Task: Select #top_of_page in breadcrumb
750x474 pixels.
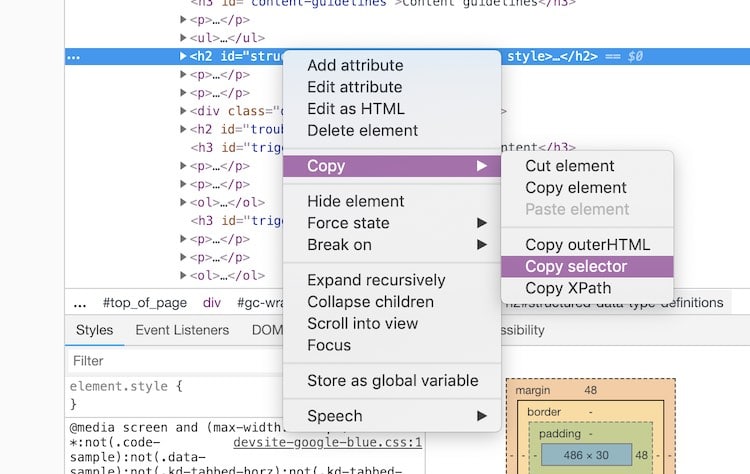Action: click(x=144, y=303)
